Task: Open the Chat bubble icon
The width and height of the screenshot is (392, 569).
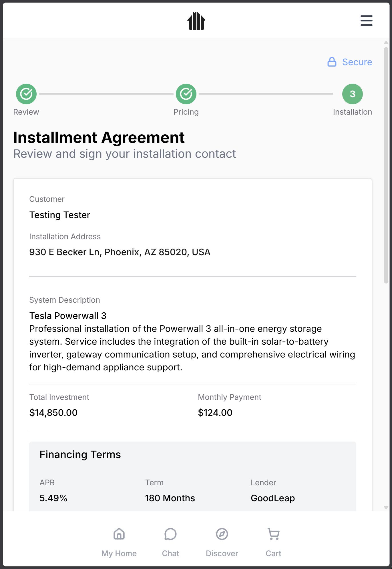Action: [x=170, y=534]
